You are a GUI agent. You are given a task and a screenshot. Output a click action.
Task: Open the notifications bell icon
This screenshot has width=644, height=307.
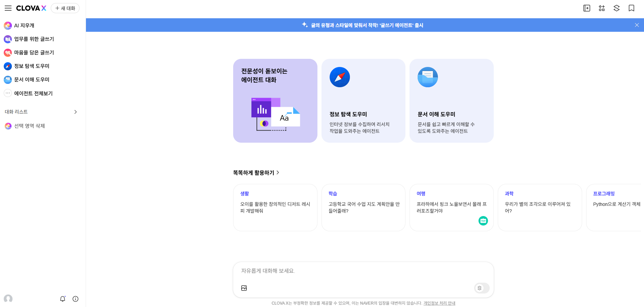click(x=63, y=299)
